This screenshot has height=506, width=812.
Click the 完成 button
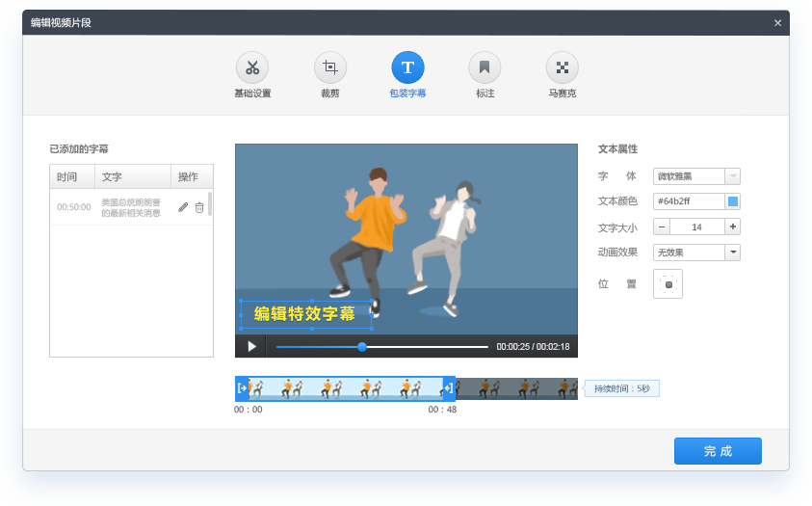point(718,451)
